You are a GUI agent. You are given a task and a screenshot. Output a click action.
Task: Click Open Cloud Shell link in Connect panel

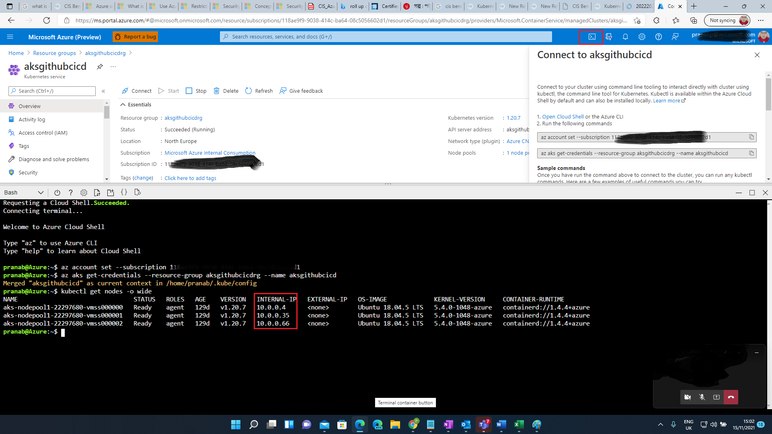click(x=563, y=117)
